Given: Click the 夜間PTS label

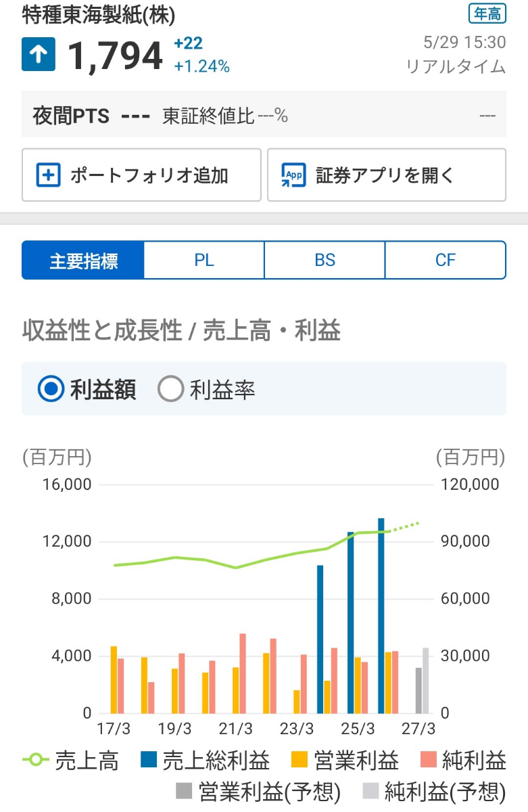Looking at the screenshot, I should click(71, 116).
